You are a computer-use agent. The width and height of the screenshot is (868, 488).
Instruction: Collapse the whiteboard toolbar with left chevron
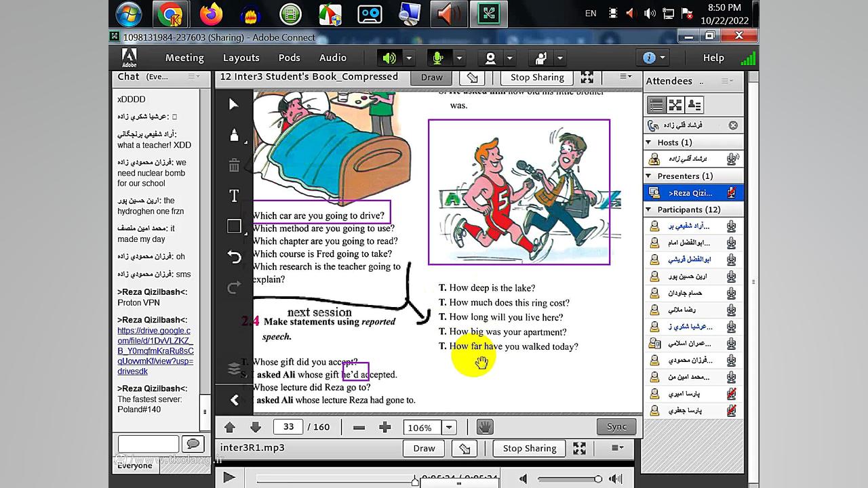coord(234,400)
